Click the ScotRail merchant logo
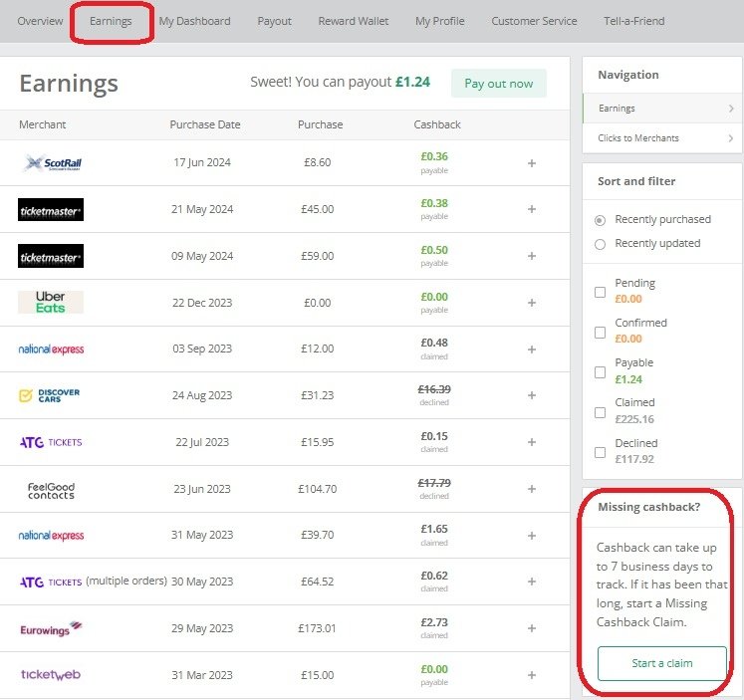The image size is (744, 700). coord(52,163)
